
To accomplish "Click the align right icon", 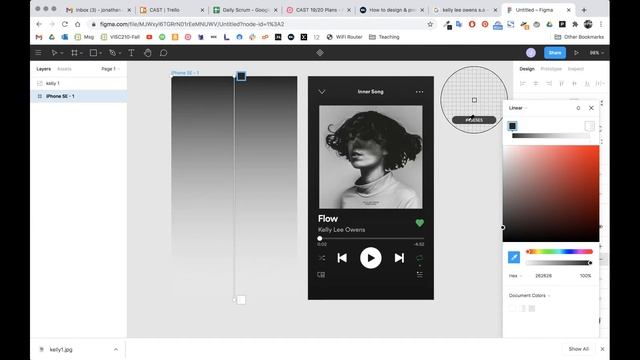I will click(549, 83).
